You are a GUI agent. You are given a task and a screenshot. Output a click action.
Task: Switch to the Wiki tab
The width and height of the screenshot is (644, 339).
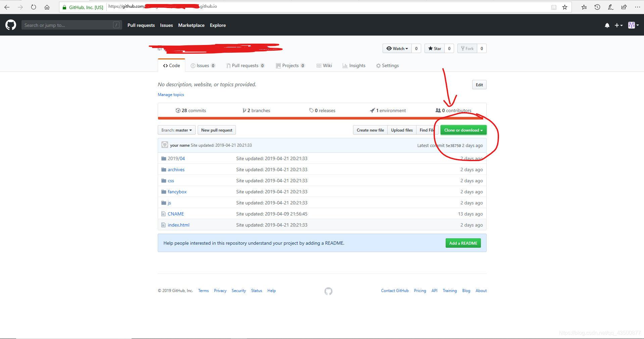click(x=324, y=65)
